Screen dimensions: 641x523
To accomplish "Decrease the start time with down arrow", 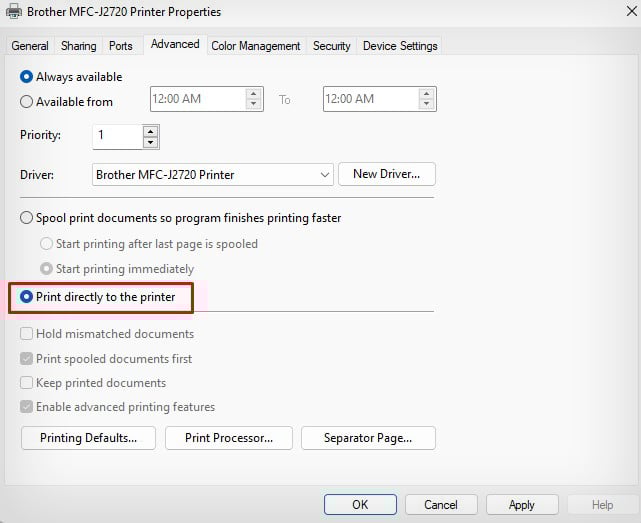I will pos(253,104).
